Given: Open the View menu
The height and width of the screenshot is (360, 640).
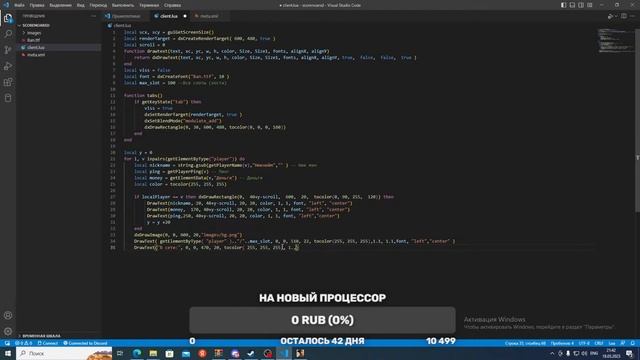Looking at the screenshot, I should (81, 5).
